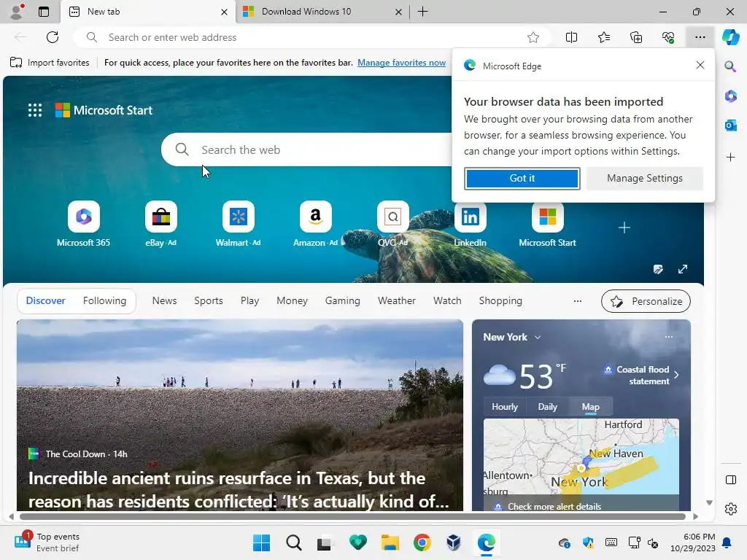Open Personalize feed button
Image resolution: width=747 pixels, height=560 pixels.
646,301
